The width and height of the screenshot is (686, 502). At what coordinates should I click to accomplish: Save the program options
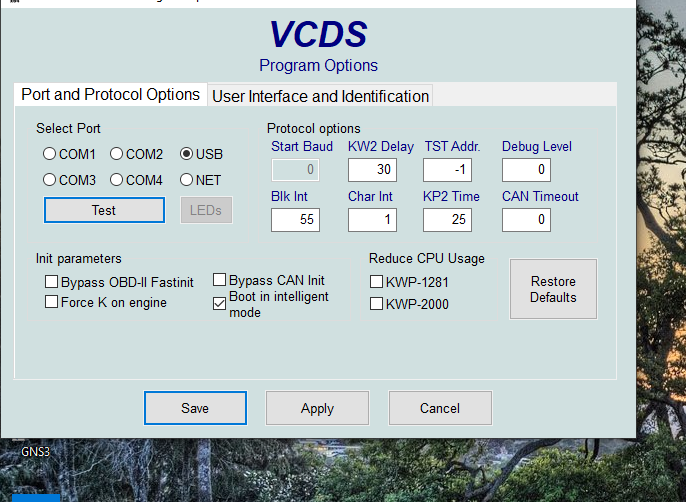click(195, 408)
